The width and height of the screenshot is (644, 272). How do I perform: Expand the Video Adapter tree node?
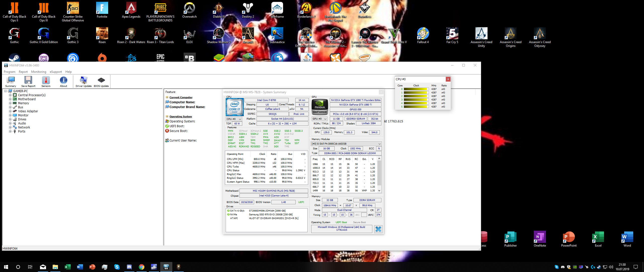(x=10, y=111)
